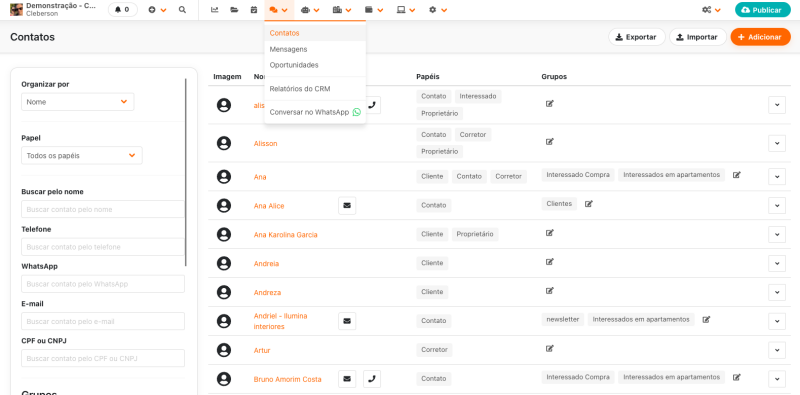Click the email icon next to Ana Alice

click(347, 206)
